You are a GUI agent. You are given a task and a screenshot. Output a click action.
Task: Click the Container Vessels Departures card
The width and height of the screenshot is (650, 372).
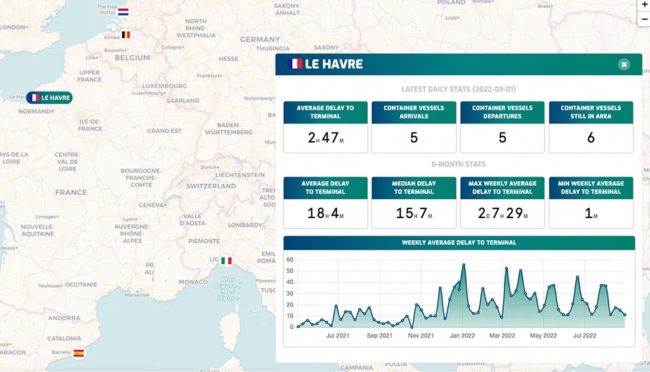pos(502,127)
